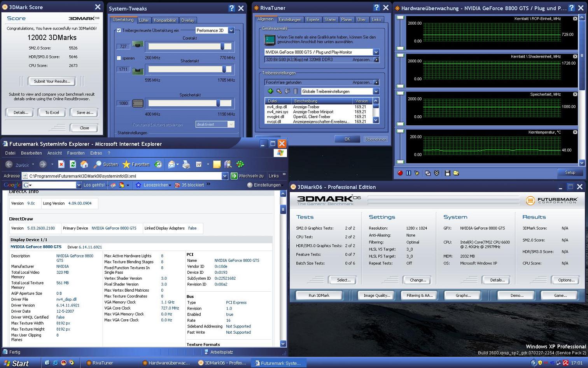Click Setup button in hardware monitor
This screenshot has width=588, height=368.
pos(570,173)
